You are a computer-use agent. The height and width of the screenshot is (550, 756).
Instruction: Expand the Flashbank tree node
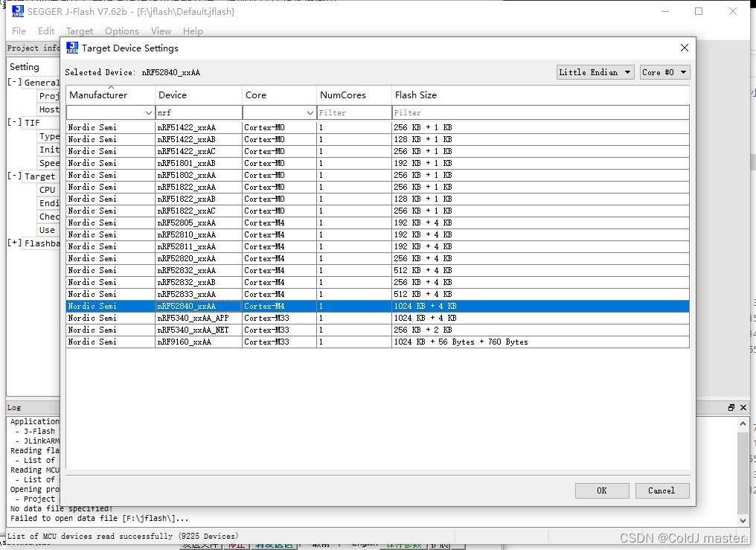[14, 243]
